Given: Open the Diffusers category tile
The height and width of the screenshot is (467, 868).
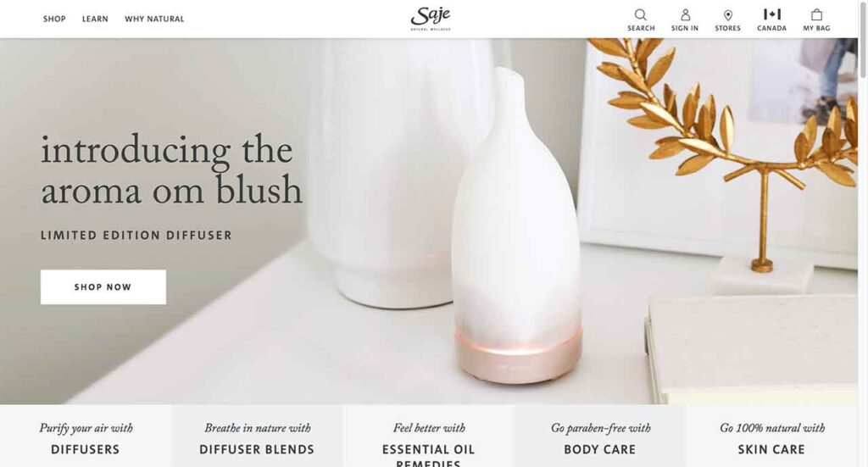Looking at the screenshot, I should tap(86, 436).
